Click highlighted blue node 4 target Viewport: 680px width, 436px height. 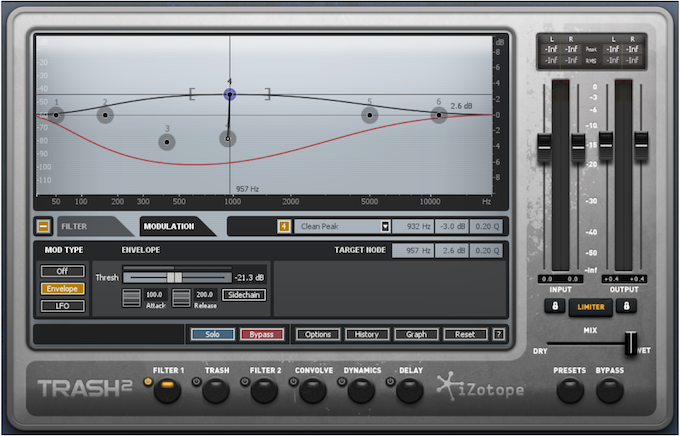[230, 94]
